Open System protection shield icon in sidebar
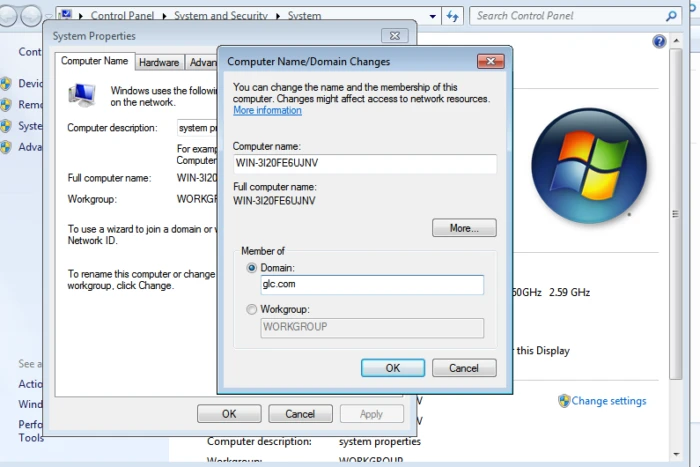The image size is (700, 467). [5, 126]
